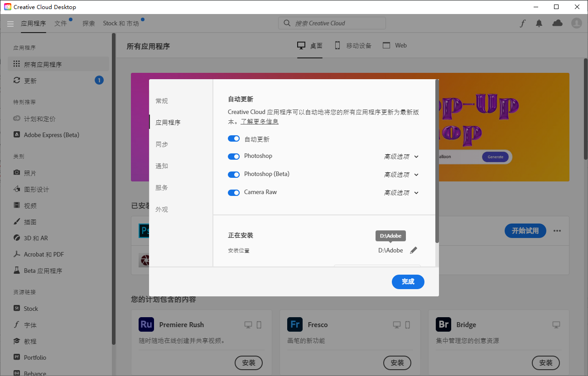Open the user account avatar
Image resolution: width=588 pixels, height=376 pixels.
click(576, 23)
